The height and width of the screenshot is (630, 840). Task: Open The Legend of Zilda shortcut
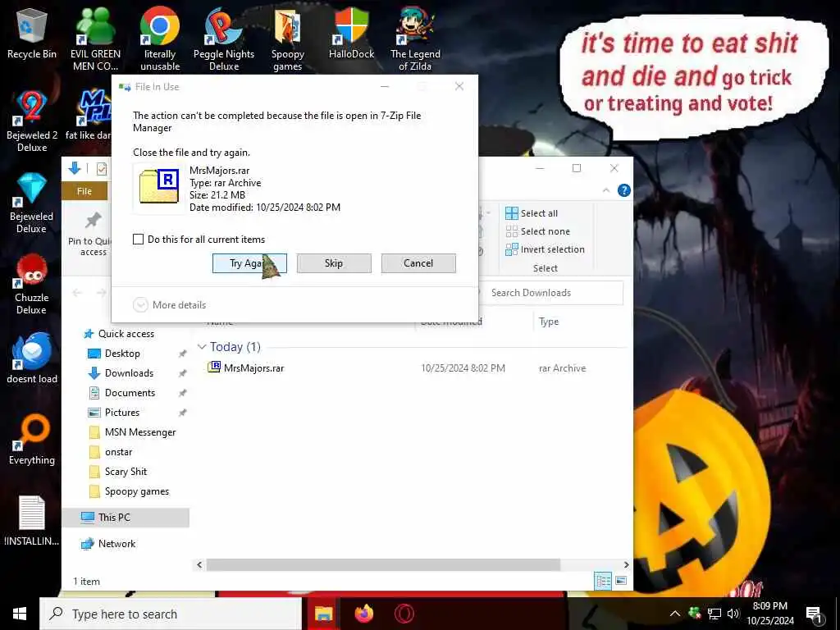click(415, 39)
